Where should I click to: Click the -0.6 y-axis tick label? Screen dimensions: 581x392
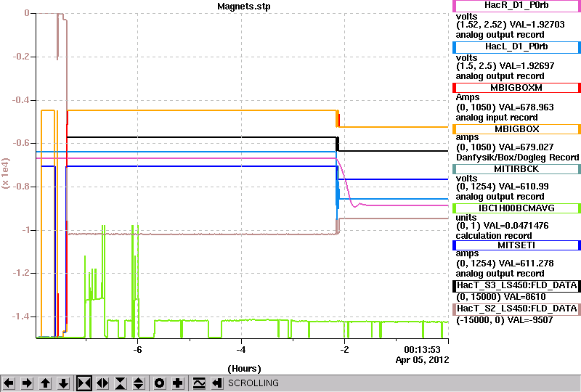[21, 144]
